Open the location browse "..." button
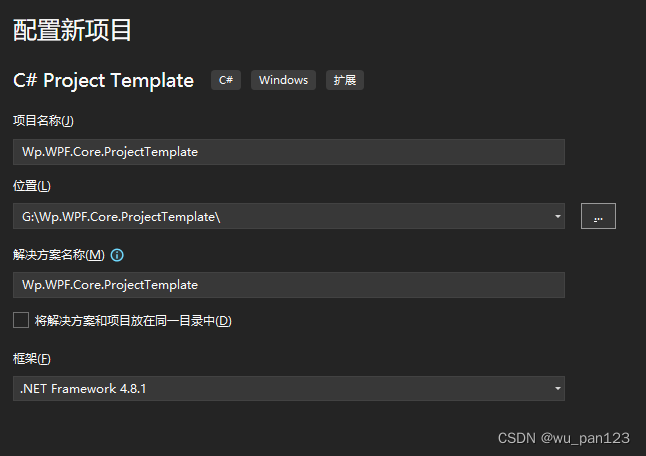This screenshot has height=456, width=646. (598, 216)
